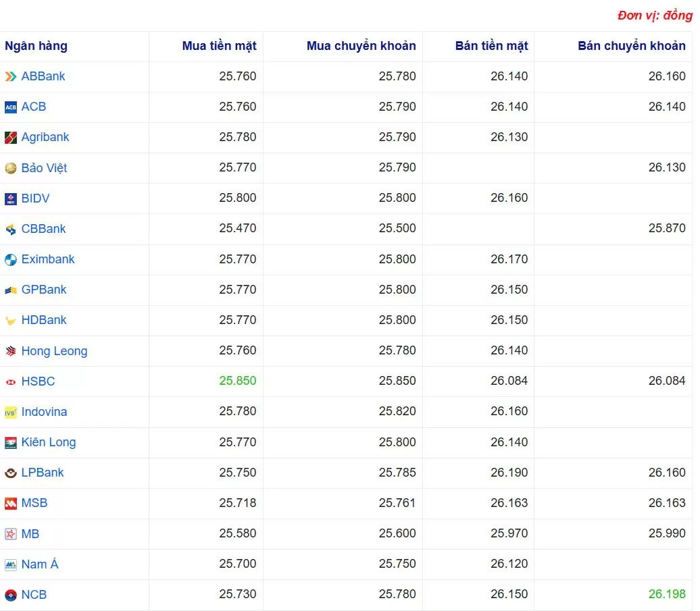The width and height of the screenshot is (700, 611).
Task: Click the GPBank logo icon
Action: pos(11,290)
